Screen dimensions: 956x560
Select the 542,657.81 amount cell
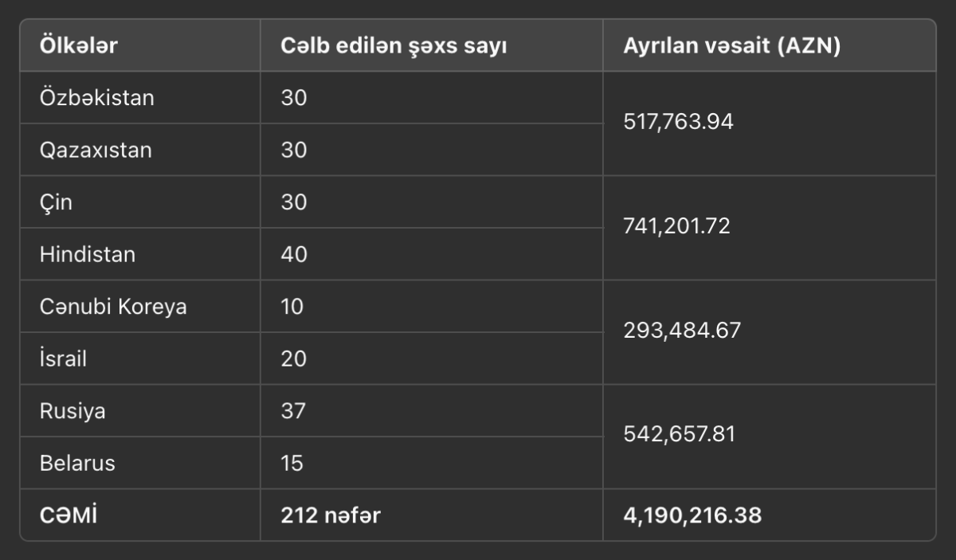[680, 436]
